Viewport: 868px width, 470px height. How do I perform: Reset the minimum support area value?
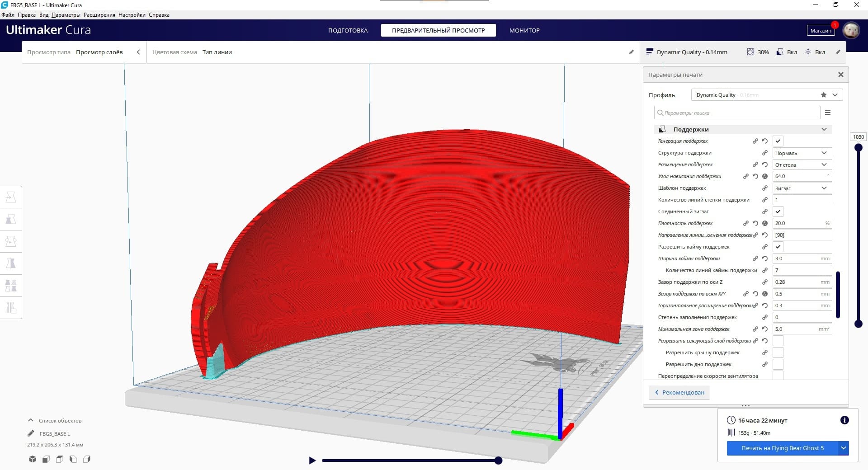coord(765,329)
